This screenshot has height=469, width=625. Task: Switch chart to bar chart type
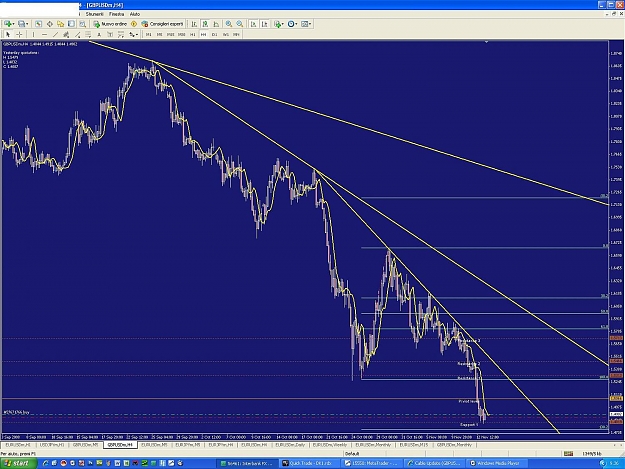194,24
